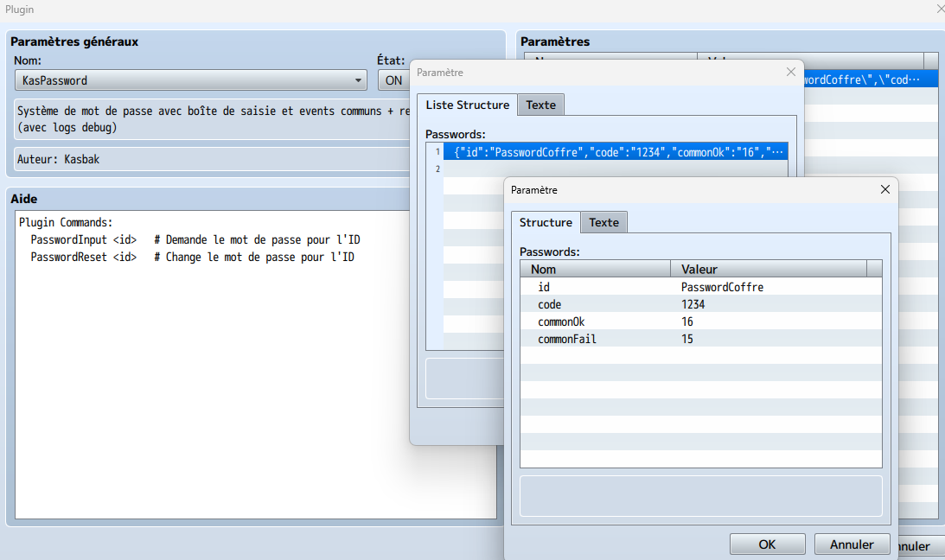Select empty row 2 in Passwords list
945x560 pixels.
coord(616,169)
